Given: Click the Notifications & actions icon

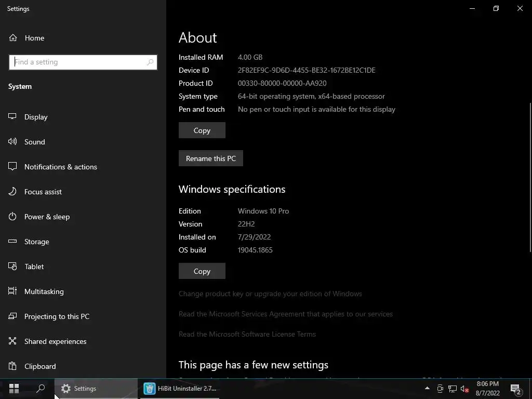Looking at the screenshot, I should click(x=12, y=166).
